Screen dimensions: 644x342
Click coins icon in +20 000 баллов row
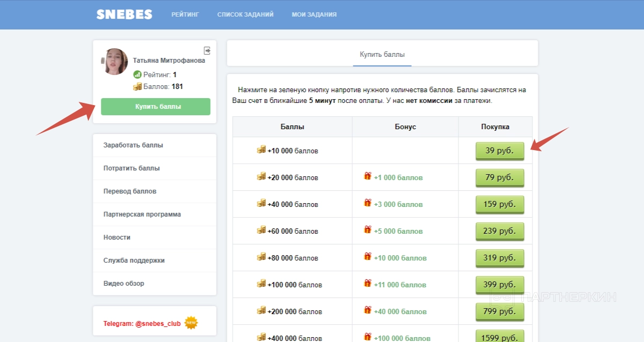coord(262,176)
